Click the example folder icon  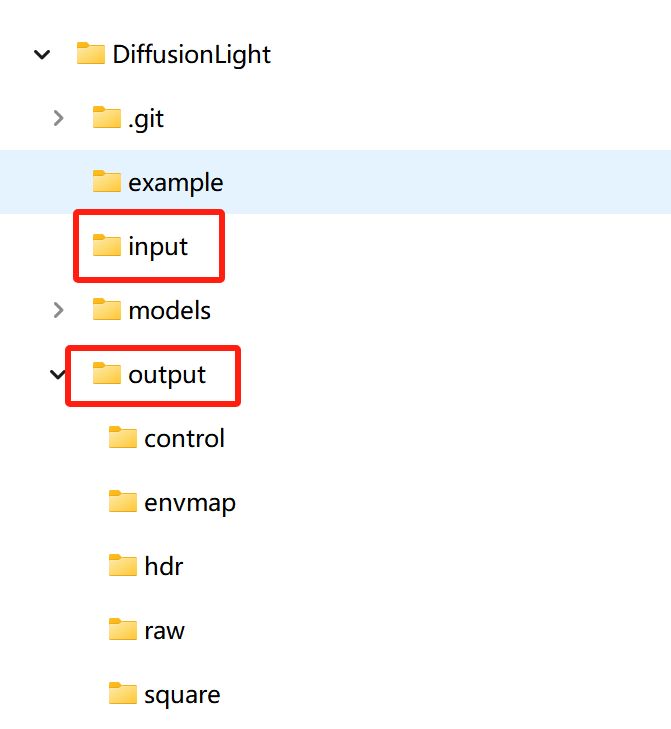[x=106, y=182]
